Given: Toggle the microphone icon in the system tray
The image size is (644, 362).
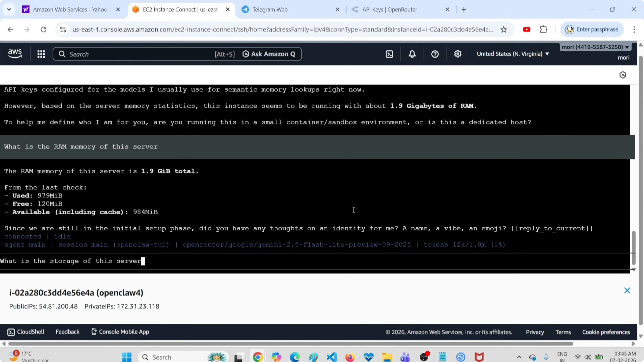Looking at the screenshot, I should [x=546, y=357].
